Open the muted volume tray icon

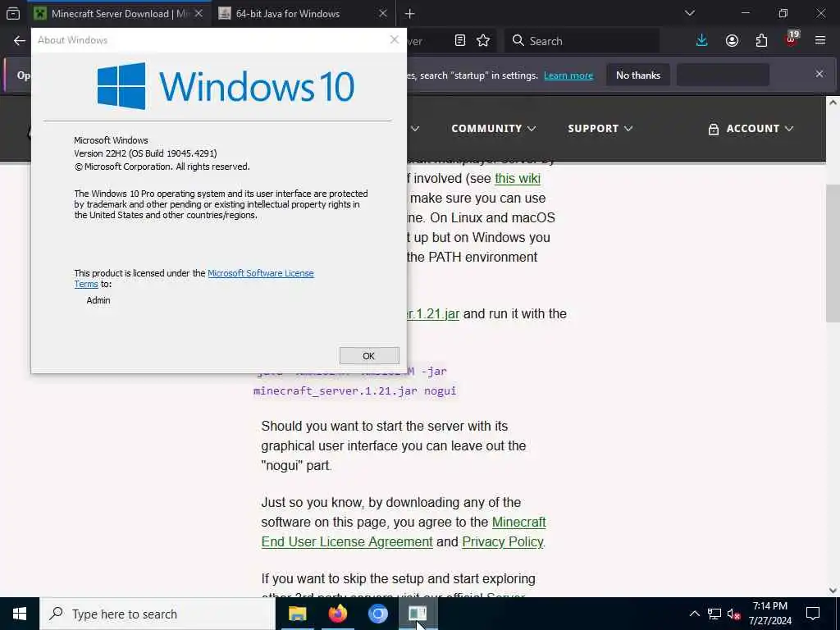click(733, 614)
